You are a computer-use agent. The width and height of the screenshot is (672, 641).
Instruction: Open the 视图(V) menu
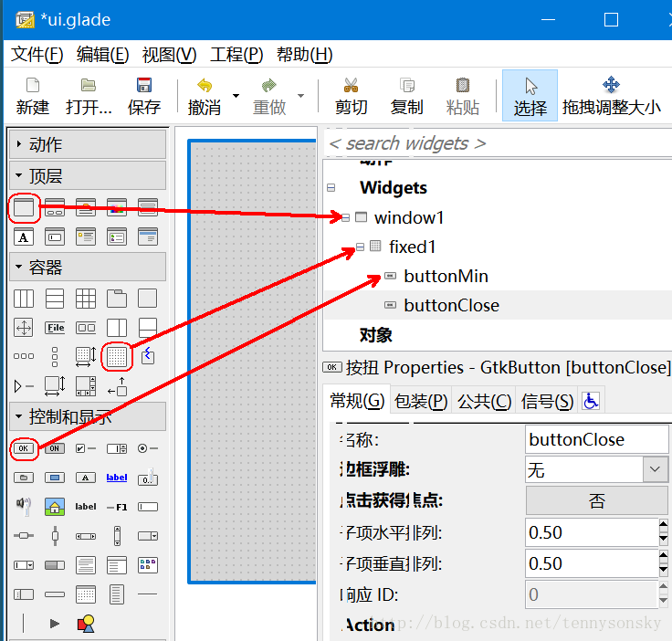coord(169,55)
